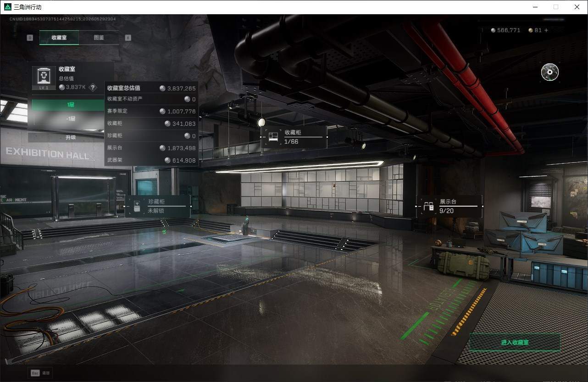The image size is (588, 382).
Task: Click the 收藏室总估值 row label
Action: pyautogui.click(x=124, y=88)
